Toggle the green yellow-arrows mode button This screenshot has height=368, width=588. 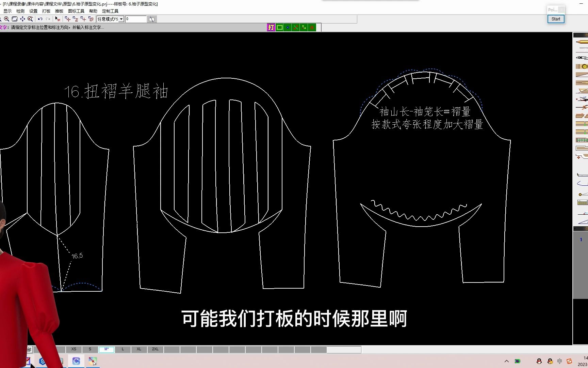tap(304, 28)
